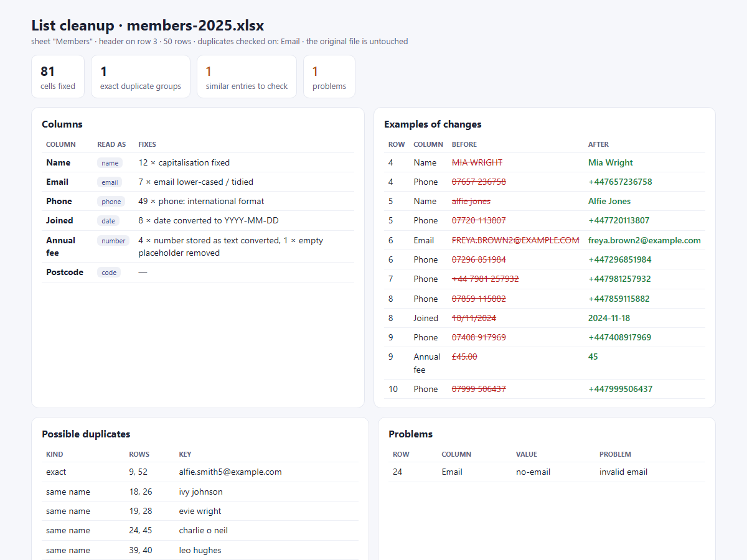747x560 pixels.
Task: Click the "Annual fee" row in the Columns table
Action: pos(197,246)
